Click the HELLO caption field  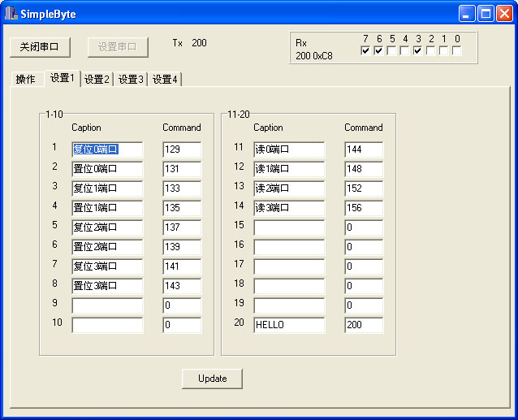tap(289, 325)
